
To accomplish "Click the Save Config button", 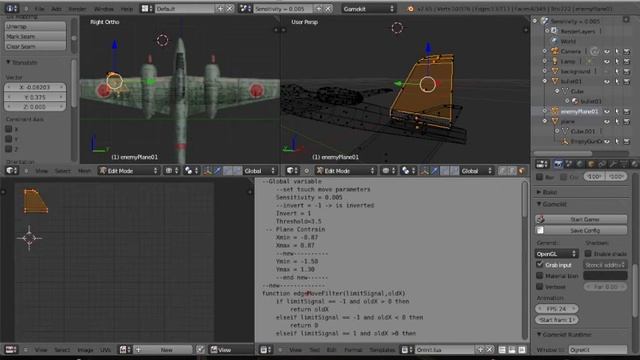I will [x=581, y=230].
